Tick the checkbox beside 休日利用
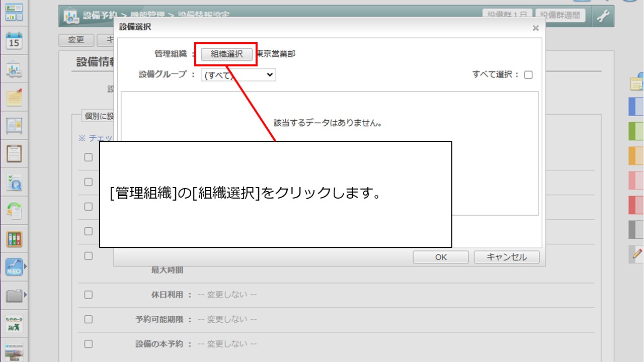 click(89, 295)
